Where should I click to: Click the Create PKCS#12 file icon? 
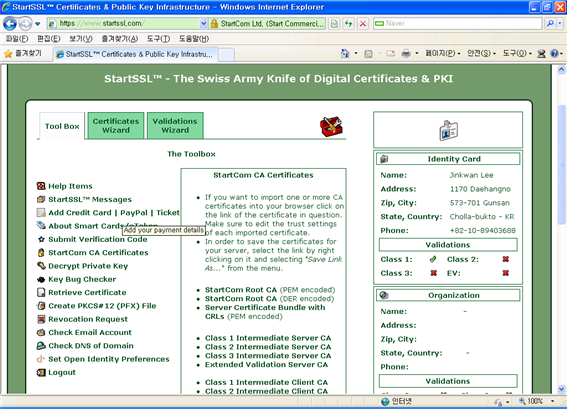[41, 306]
